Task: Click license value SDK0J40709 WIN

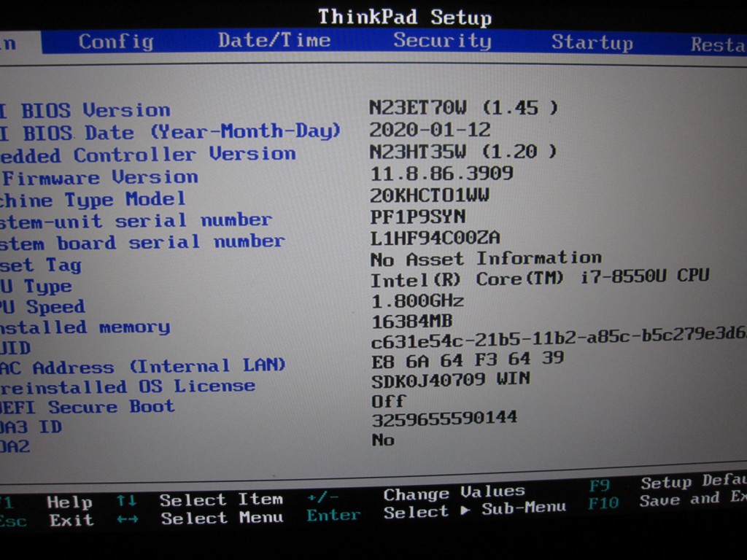Action: click(451, 380)
